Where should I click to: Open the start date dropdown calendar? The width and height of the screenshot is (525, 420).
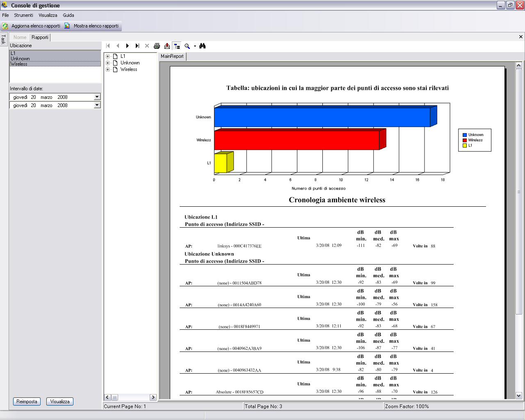pyautogui.click(x=97, y=97)
